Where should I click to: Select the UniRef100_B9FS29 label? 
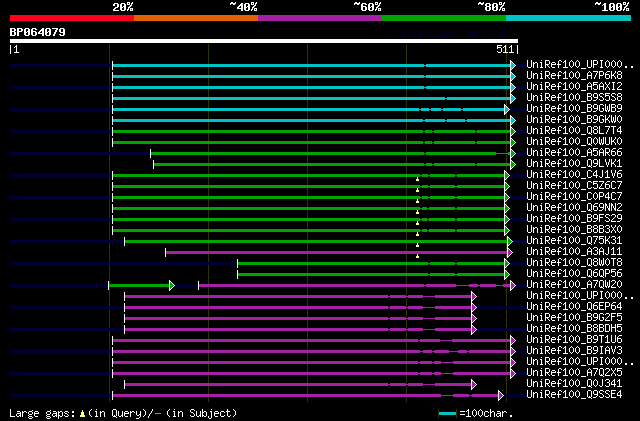[574, 218]
